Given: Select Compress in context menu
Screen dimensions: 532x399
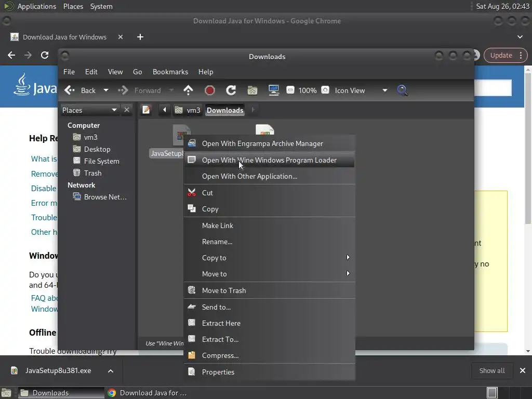Looking at the screenshot, I should tap(270, 355).
